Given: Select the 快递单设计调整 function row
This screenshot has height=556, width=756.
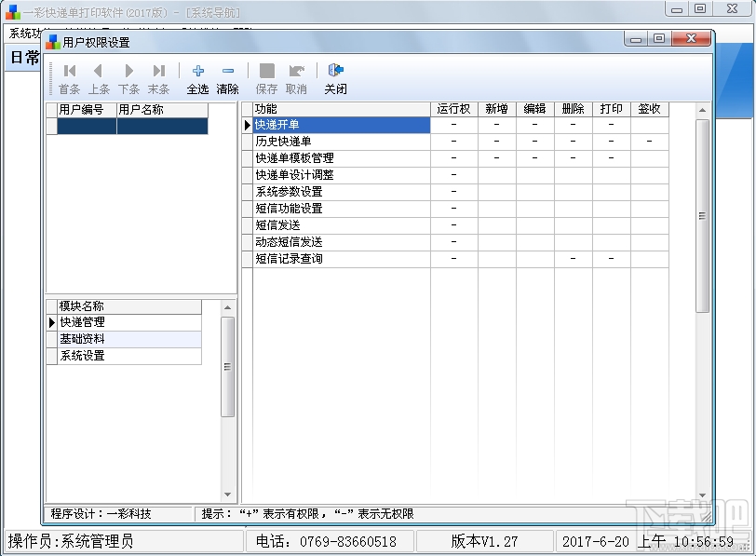Looking at the screenshot, I should (342, 175).
